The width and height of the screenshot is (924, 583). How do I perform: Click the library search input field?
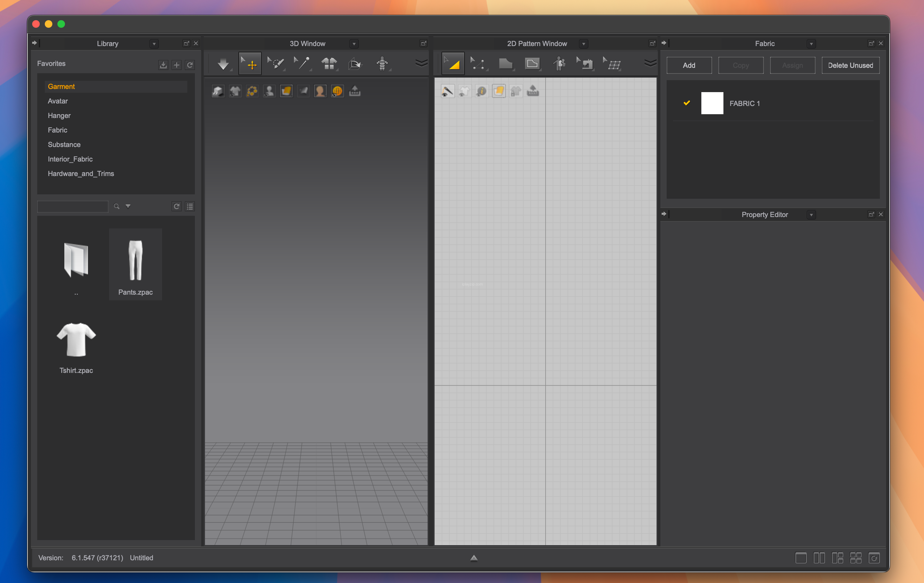click(73, 207)
